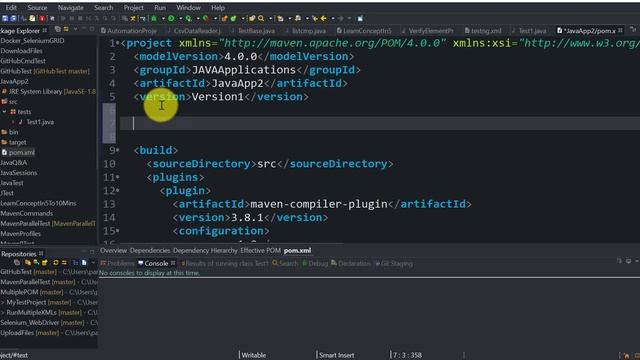Screen dimensions: 640x360
Task: Click the Coverage launch icon
Action: (x=188, y=18)
